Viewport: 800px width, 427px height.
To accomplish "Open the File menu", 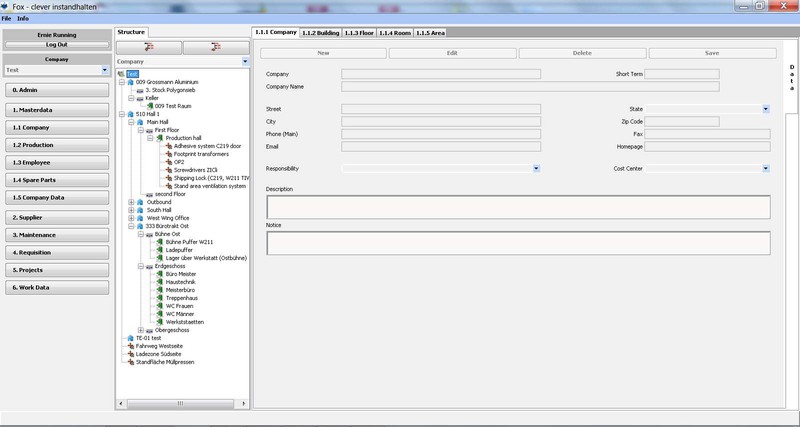I will click(6, 19).
